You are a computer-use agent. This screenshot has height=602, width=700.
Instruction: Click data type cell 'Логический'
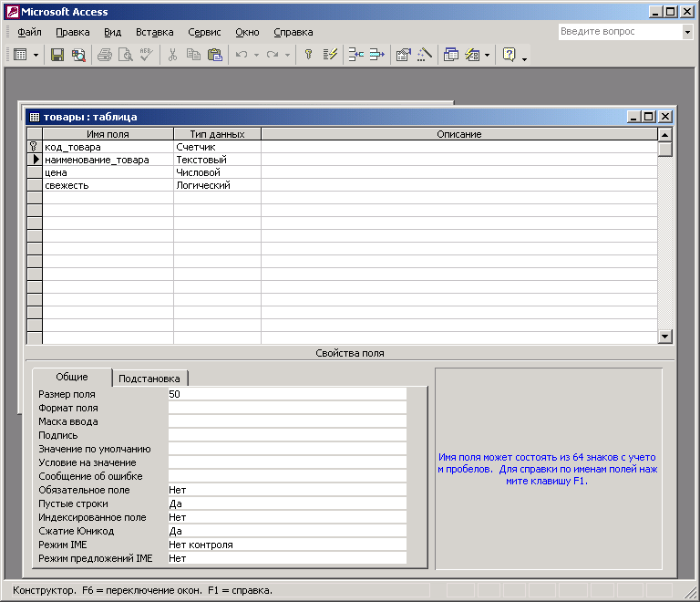click(218, 185)
